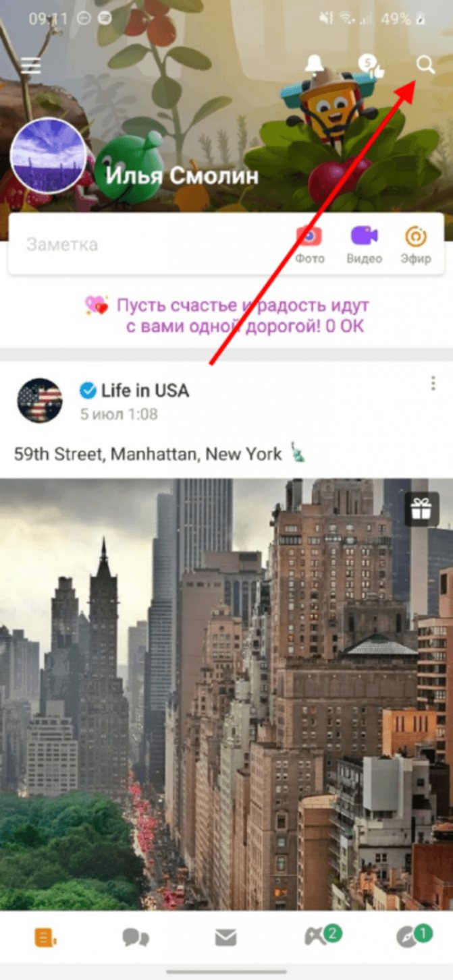Image resolution: width=453 pixels, height=980 pixels.
Task: Open the messages envelope tab
Action: pyautogui.click(x=225, y=938)
